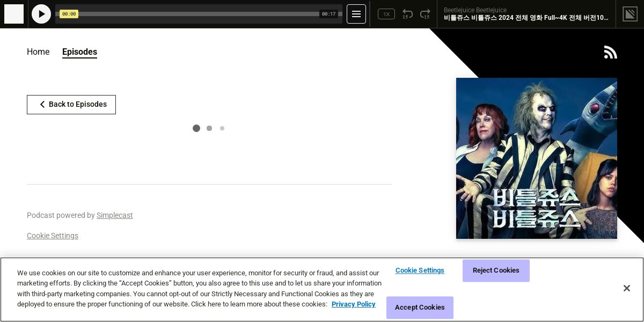Open the Episodes tab
This screenshot has height=322, width=644.
click(x=79, y=52)
